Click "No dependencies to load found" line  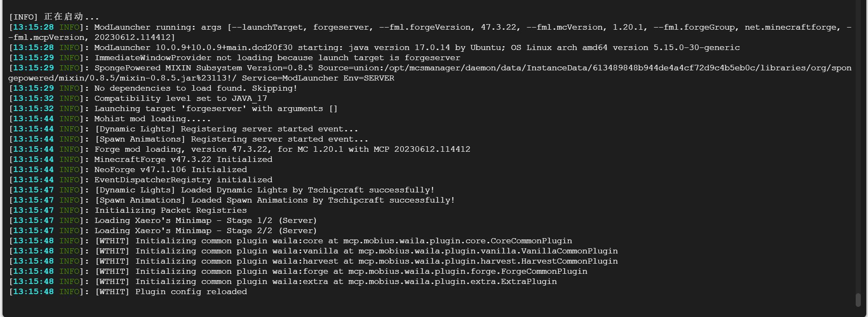click(196, 88)
